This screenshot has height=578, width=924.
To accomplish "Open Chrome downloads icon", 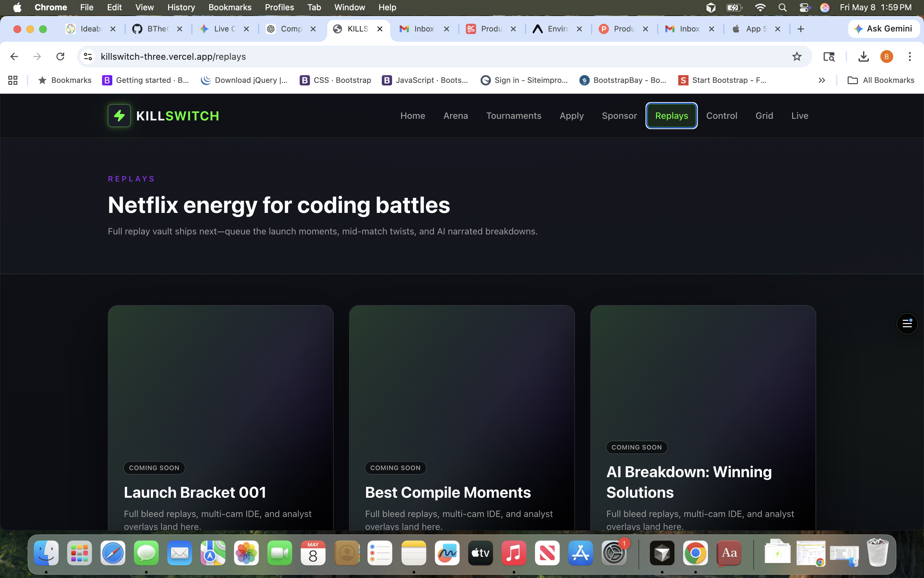I will 863,57.
